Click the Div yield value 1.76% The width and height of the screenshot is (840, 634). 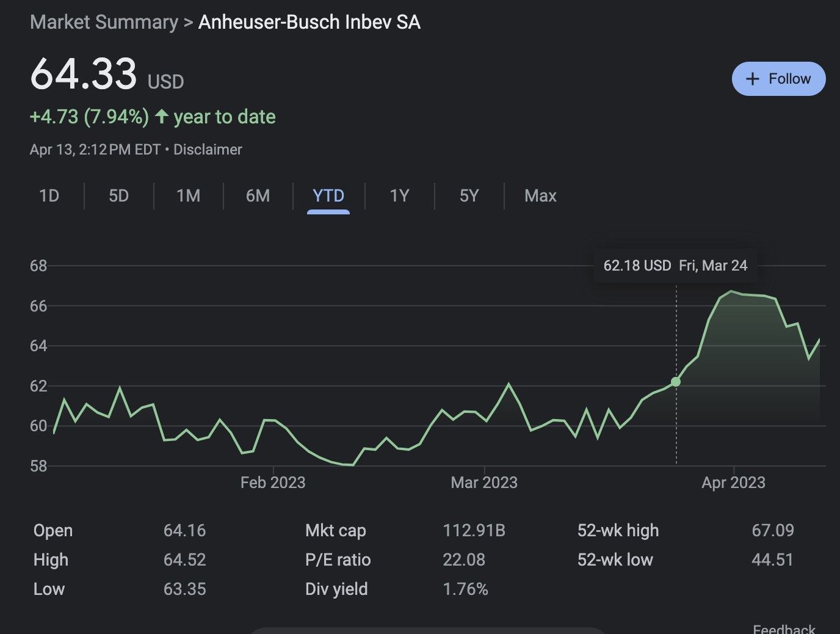pos(465,589)
